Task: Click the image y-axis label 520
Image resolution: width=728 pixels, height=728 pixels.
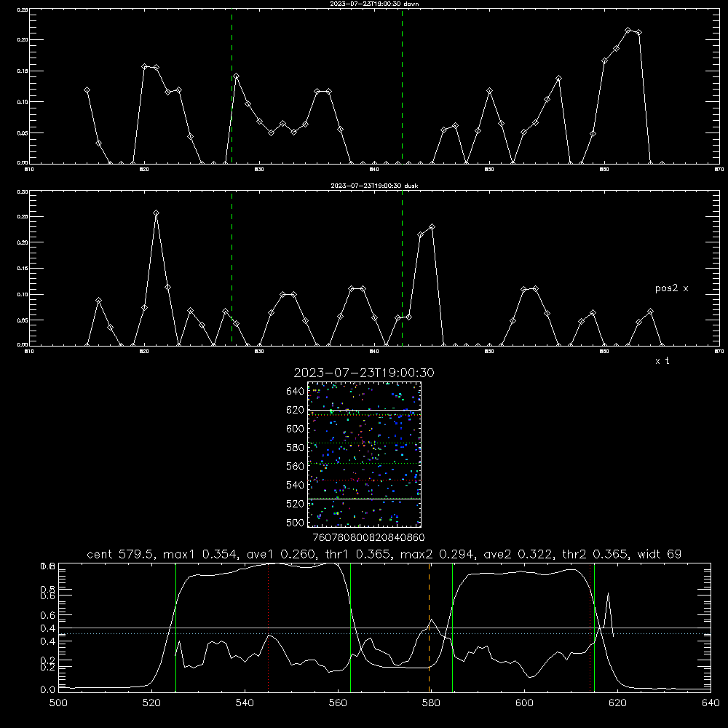Action: coord(295,504)
